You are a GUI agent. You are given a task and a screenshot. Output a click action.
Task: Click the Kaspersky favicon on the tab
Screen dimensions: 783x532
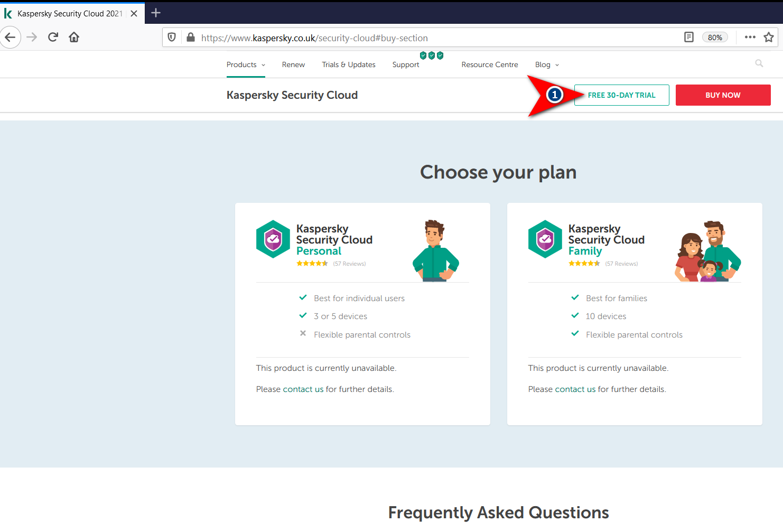8,14
